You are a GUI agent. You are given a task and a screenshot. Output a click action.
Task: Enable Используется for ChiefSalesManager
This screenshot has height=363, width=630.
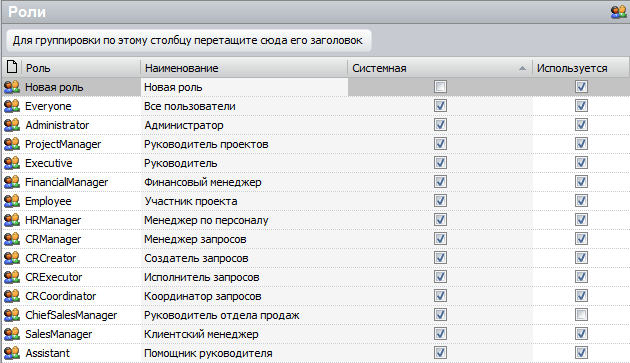point(581,315)
